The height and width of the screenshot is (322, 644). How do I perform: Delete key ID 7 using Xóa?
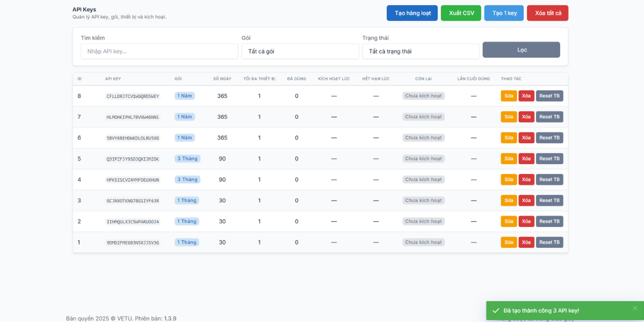(x=526, y=117)
